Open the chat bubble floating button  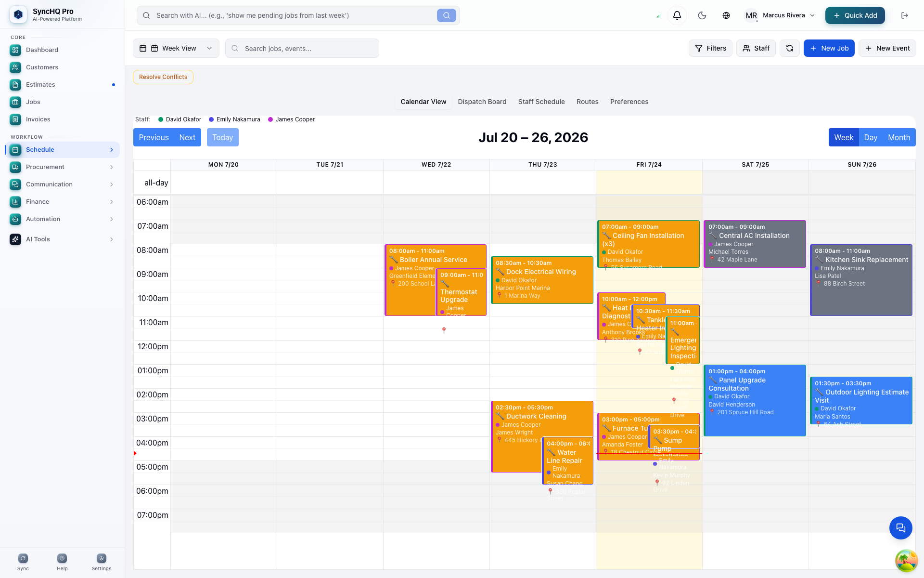900,528
